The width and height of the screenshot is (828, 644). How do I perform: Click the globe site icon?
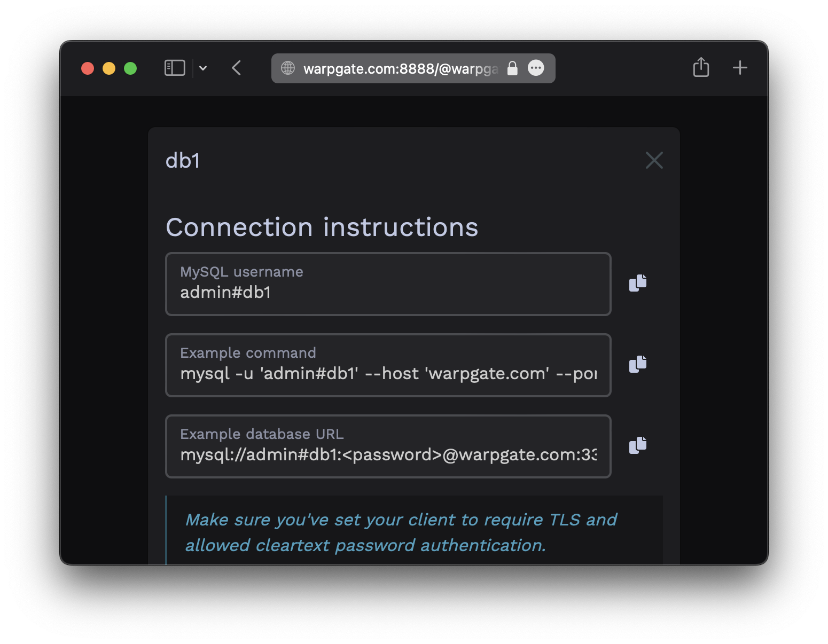288,68
